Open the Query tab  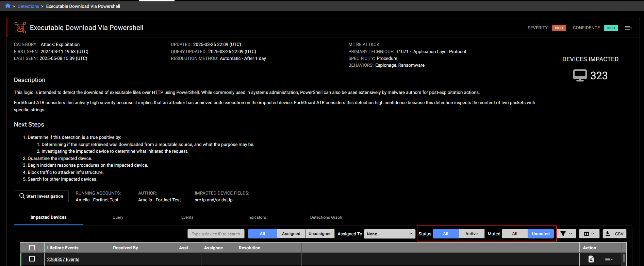[118, 217]
